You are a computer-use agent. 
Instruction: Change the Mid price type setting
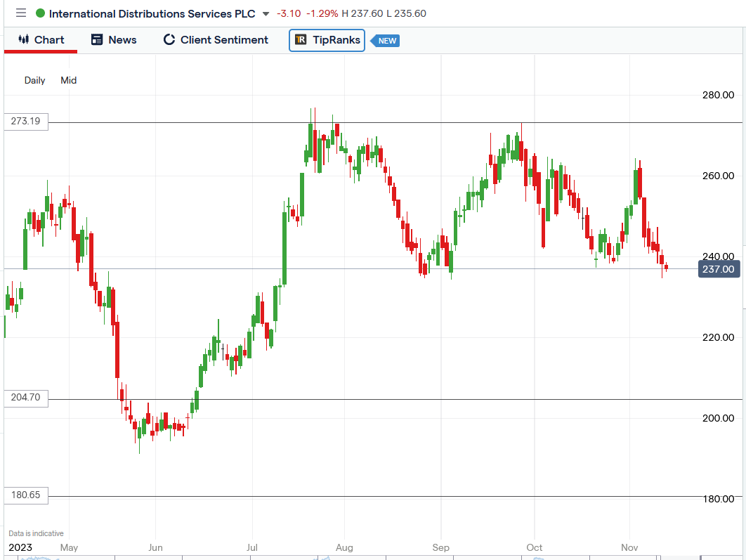pos(69,80)
